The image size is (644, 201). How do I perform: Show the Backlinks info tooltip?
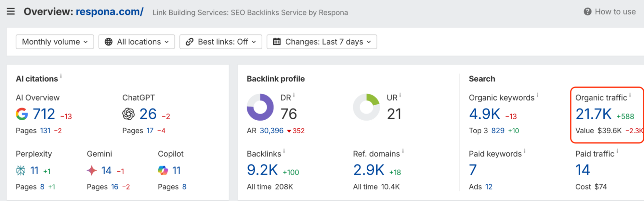point(284,151)
